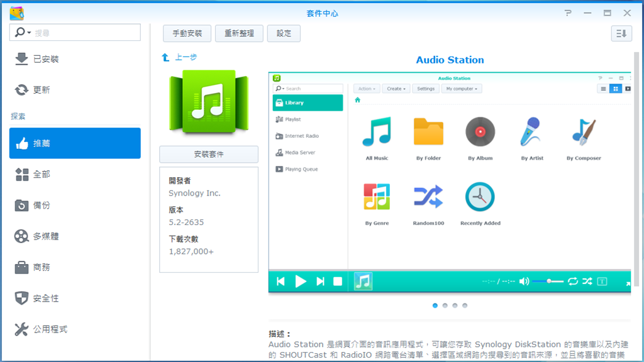This screenshot has height=362, width=644.
Task: Toggle shuffle mode in the player bar
Action: 587,282
